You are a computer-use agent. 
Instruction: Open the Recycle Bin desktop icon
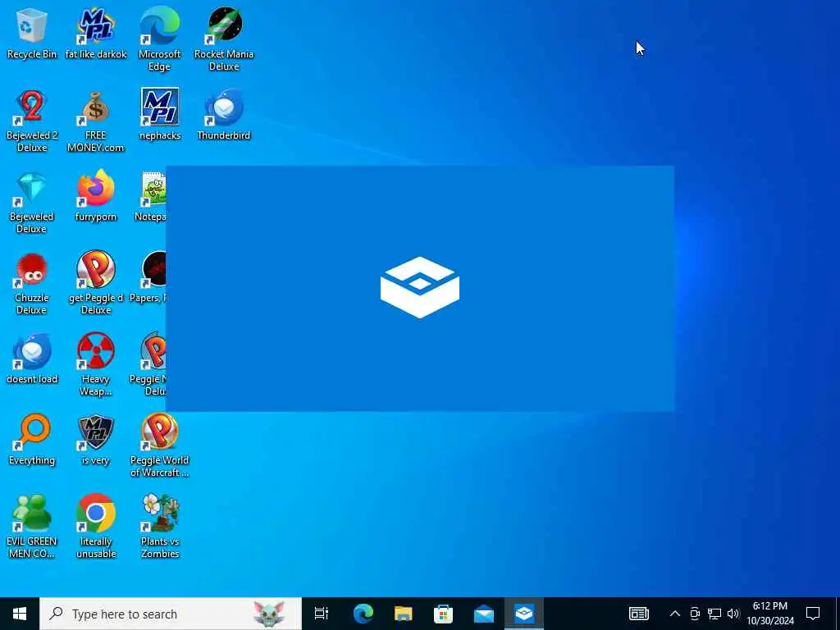click(32, 33)
